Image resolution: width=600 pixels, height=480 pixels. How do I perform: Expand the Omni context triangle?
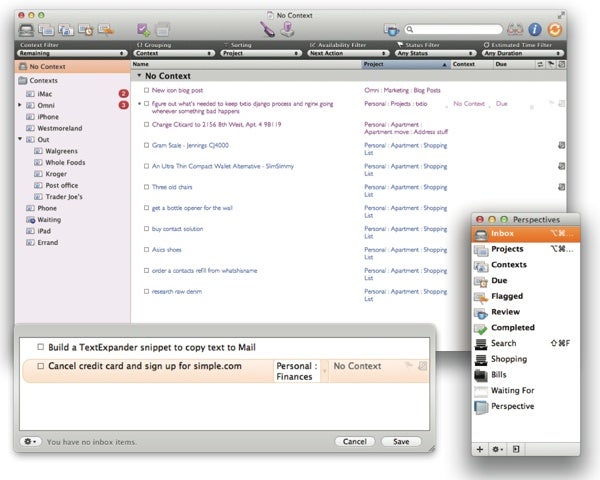pyautogui.click(x=20, y=105)
